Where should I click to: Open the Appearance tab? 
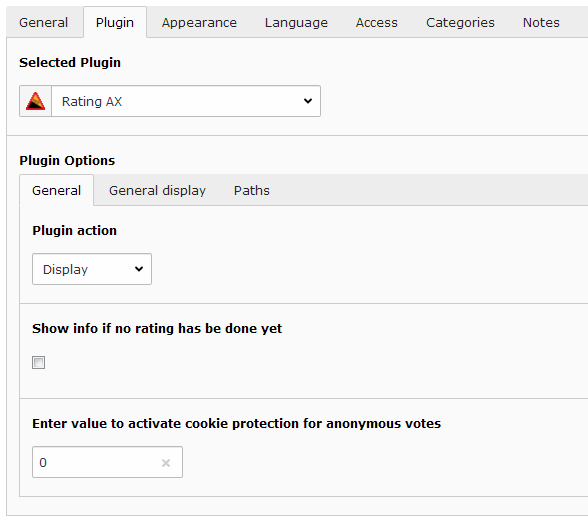point(199,22)
